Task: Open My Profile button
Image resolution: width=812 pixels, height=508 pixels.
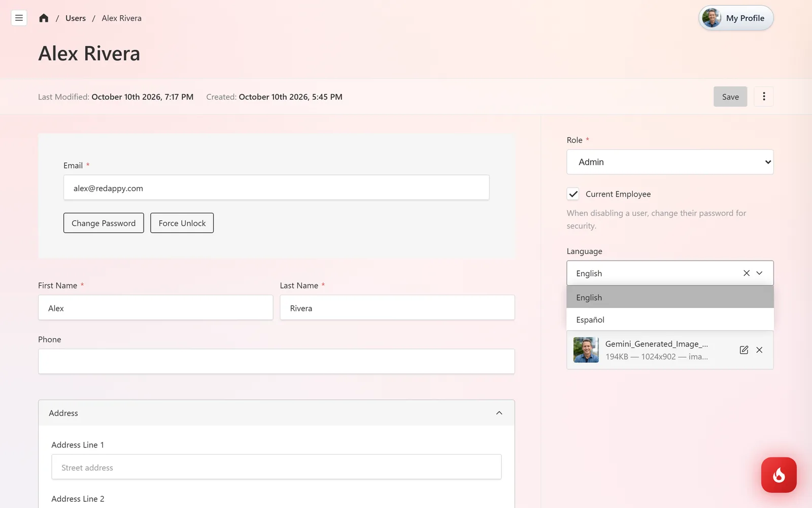Action: click(736, 18)
